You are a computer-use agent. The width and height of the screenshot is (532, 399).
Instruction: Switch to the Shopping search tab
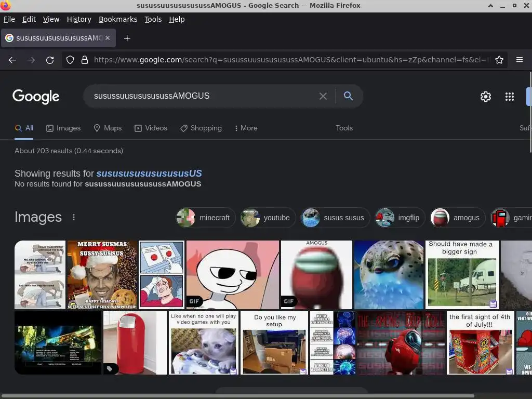(x=201, y=128)
